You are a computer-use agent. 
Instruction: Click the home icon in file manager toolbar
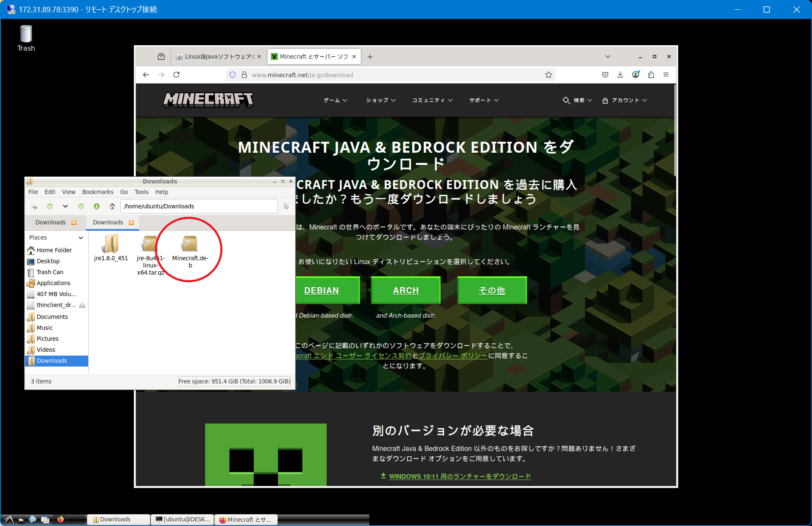click(112, 206)
